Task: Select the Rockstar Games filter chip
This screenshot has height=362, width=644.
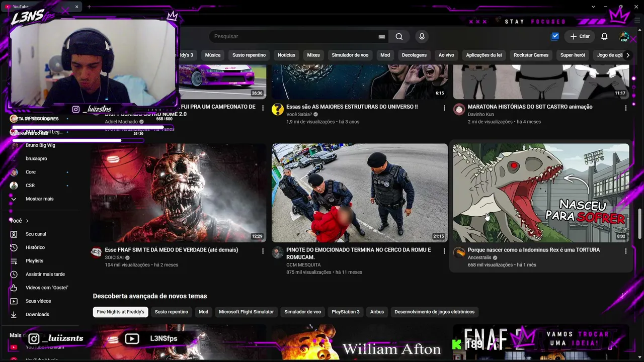Action: point(531,55)
